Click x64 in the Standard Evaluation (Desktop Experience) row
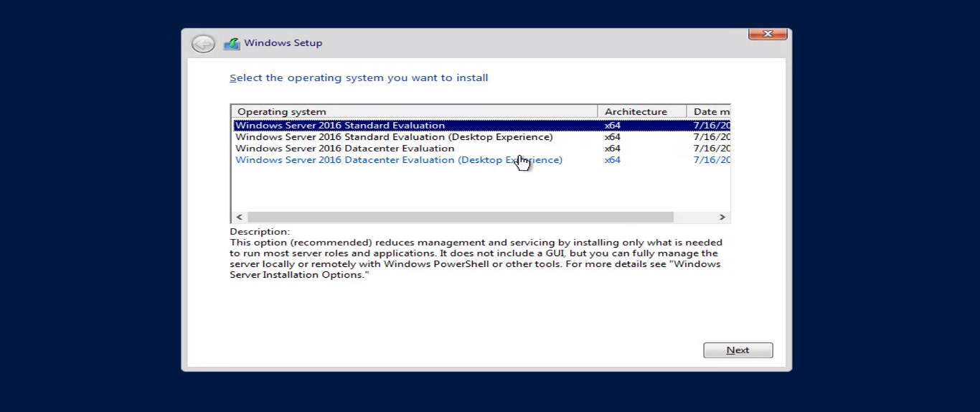 [x=613, y=137]
